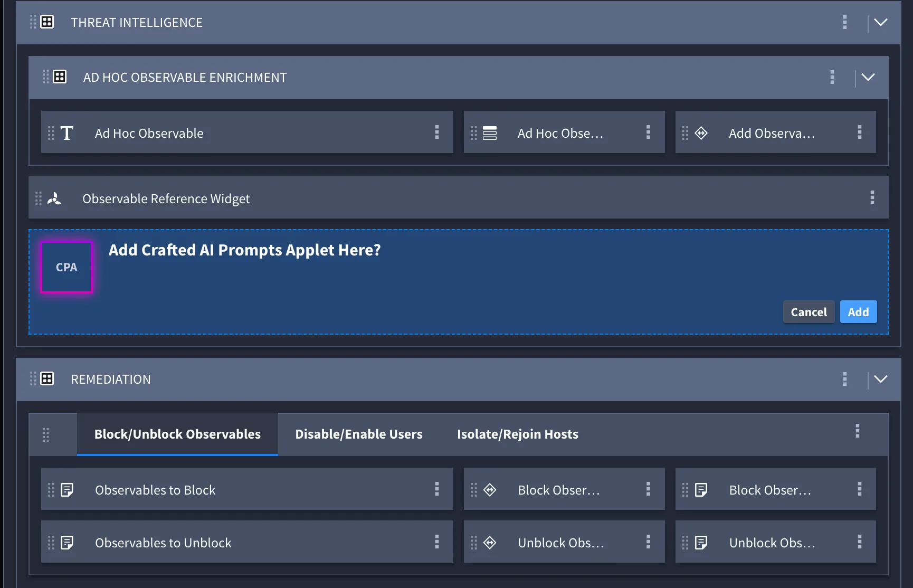Viewport: 913px width, 588px height.
Task: Open Ad Hoc Observable Enrichment options menu
Action: [832, 77]
